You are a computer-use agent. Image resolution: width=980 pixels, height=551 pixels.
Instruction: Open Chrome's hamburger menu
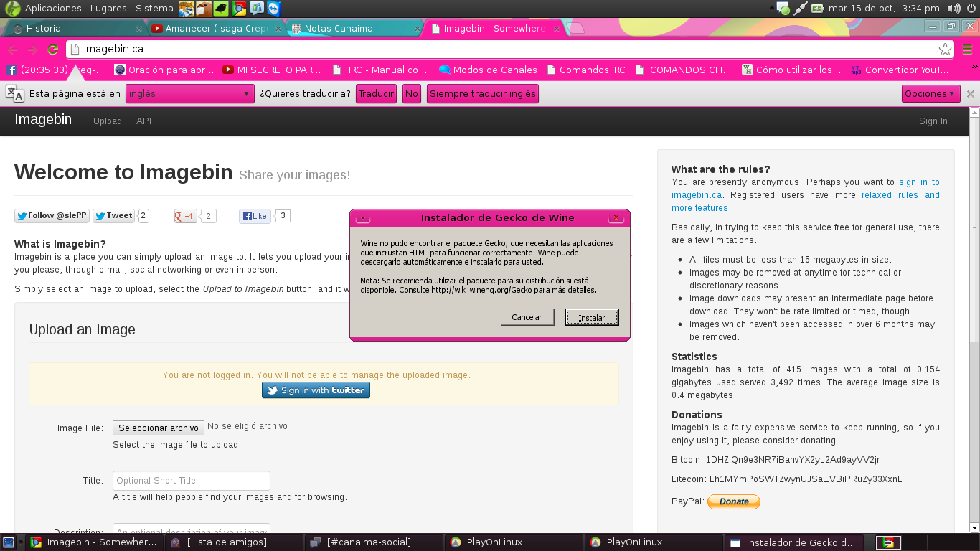968,50
